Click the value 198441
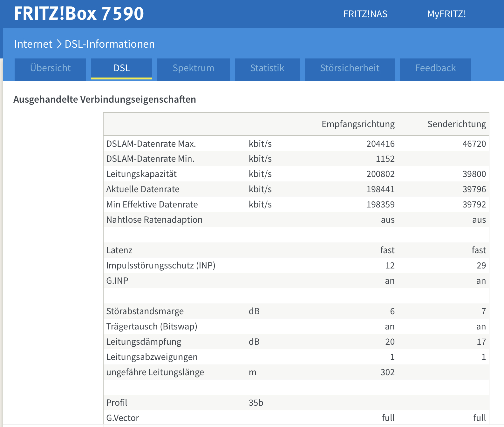The image size is (504, 427). [380, 189]
